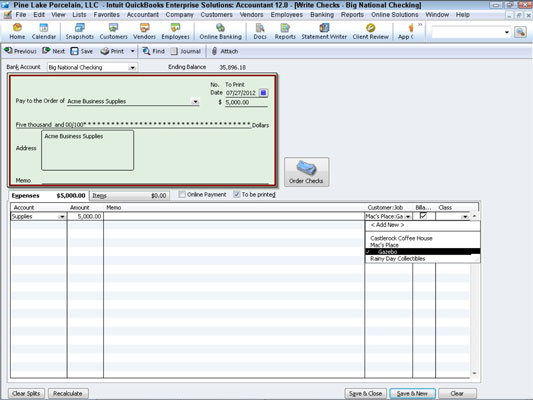Screen dimensions: 533x400
Task: Open the Banking menu
Action: click(322, 15)
